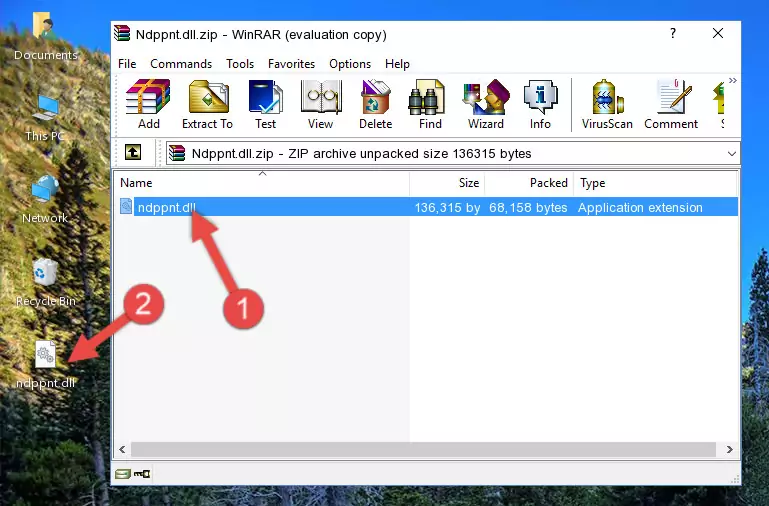Go up one folder level
This screenshot has width=769, height=506.
(133, 152)
